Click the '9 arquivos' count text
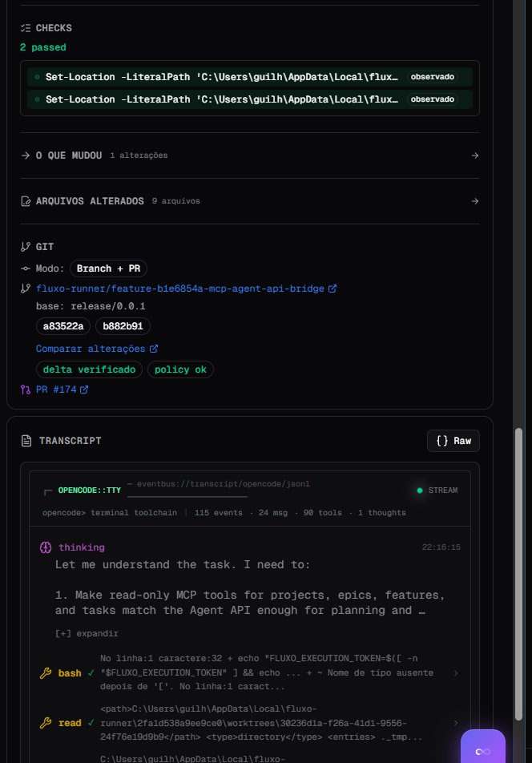Screen dimensions: 532x763 tap(175, 201)
